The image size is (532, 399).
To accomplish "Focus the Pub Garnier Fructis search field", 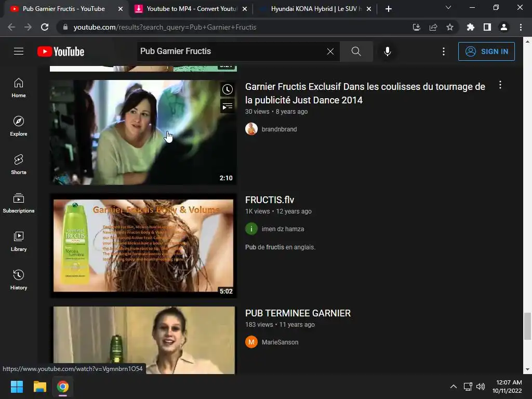I will tap(231, 51).
